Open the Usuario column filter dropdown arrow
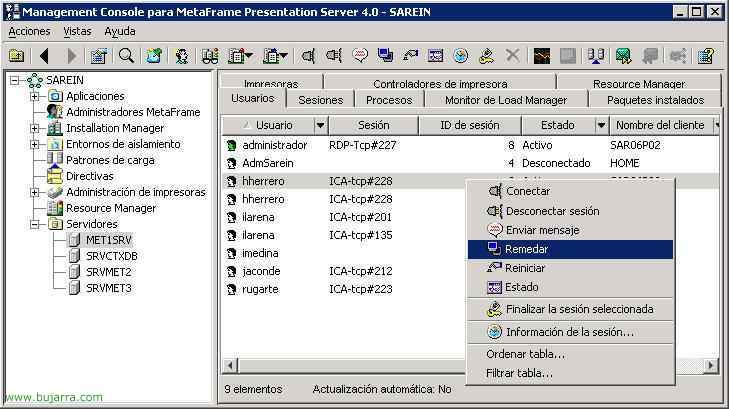This screenshot has height=409, width=729. point(320,125)
